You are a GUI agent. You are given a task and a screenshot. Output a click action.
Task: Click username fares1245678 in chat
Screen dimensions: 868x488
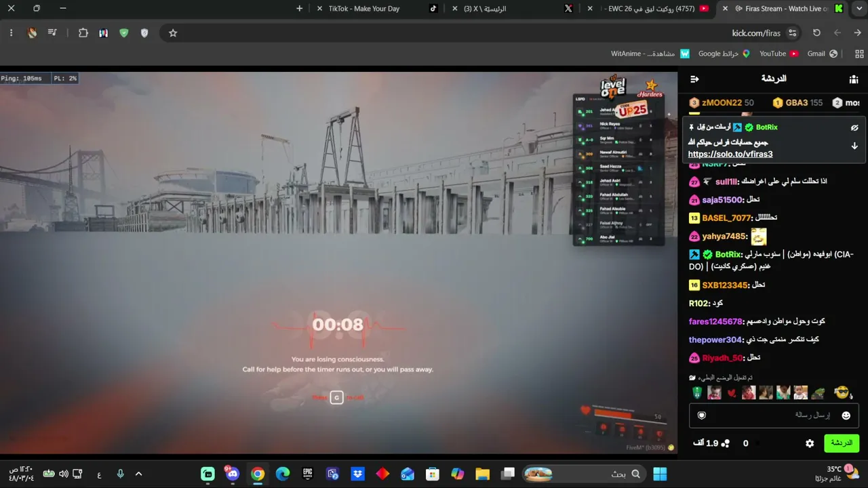pyautogui.click(x=715, y=322)
